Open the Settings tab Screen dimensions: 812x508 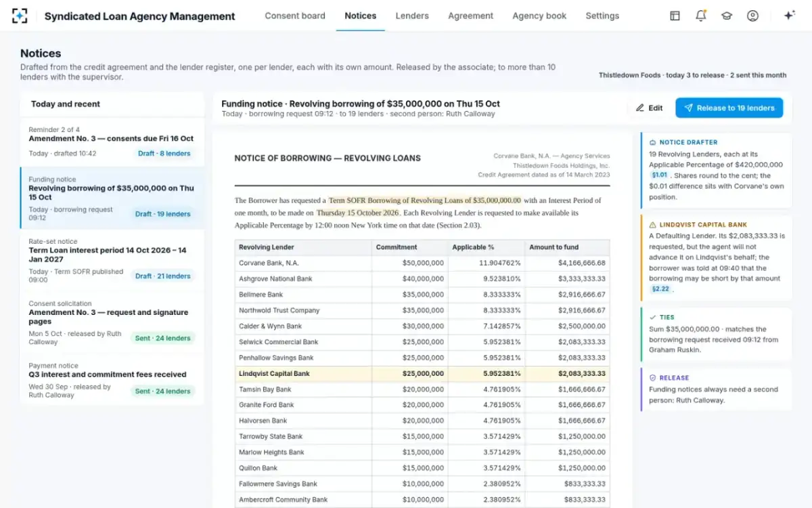pos(602,16)
